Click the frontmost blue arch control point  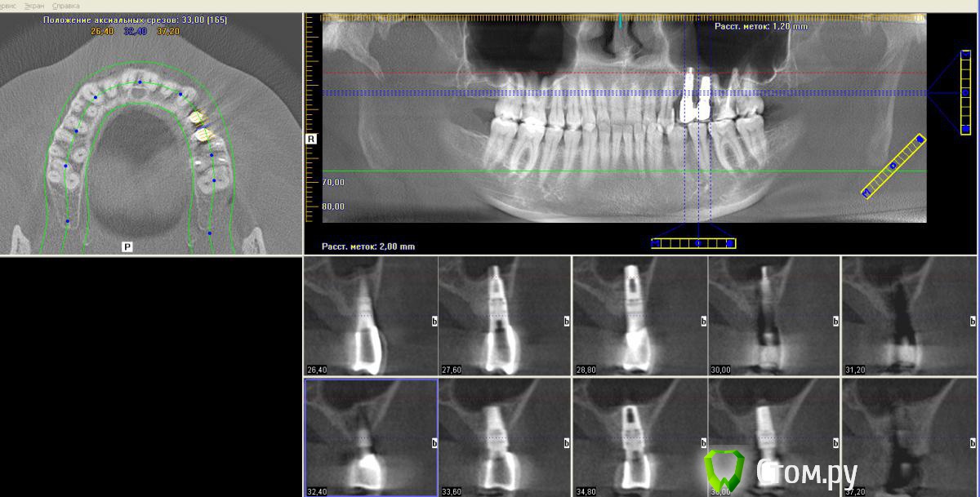[x=140, y=82]
